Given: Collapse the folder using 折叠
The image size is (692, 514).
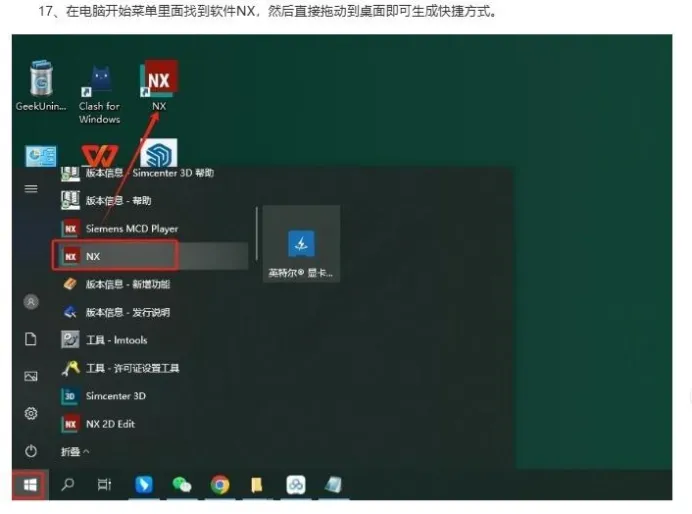Looking at the screenshot, I should (x=75, y=451).
